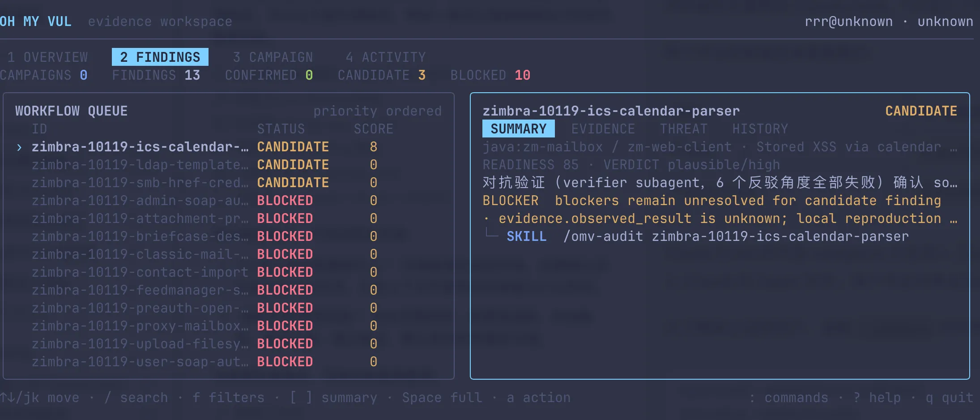980x420 pixels.
Task: Select the zimbra-10119-smb-href-cred finding row
Action: point(204,183)
